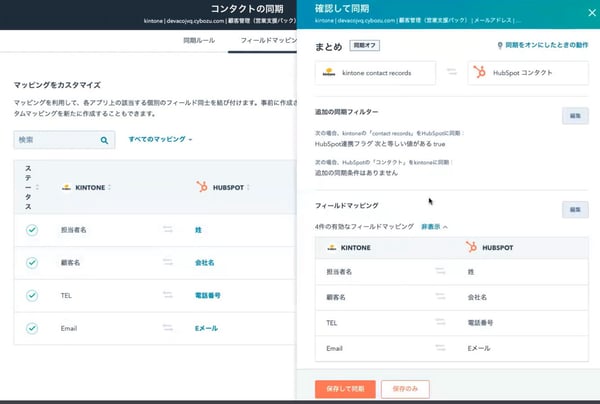Screen dimensions: 600x404
Task: Toggle status check for 担当者名 row
Action: point(32,230)
